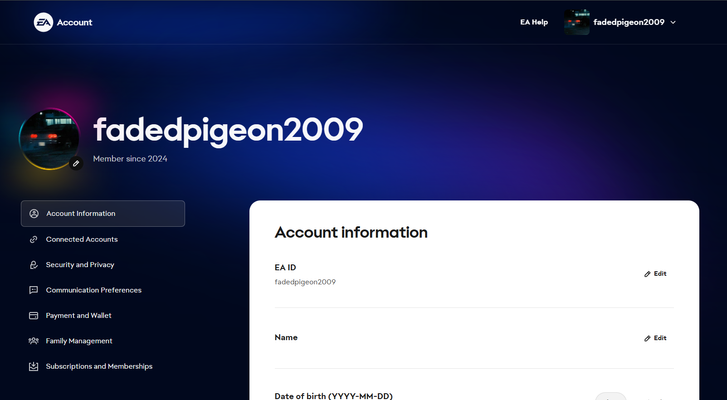Click the Subscriptions and Memberships download icon
Screen dimensions: 727x400
33,366
